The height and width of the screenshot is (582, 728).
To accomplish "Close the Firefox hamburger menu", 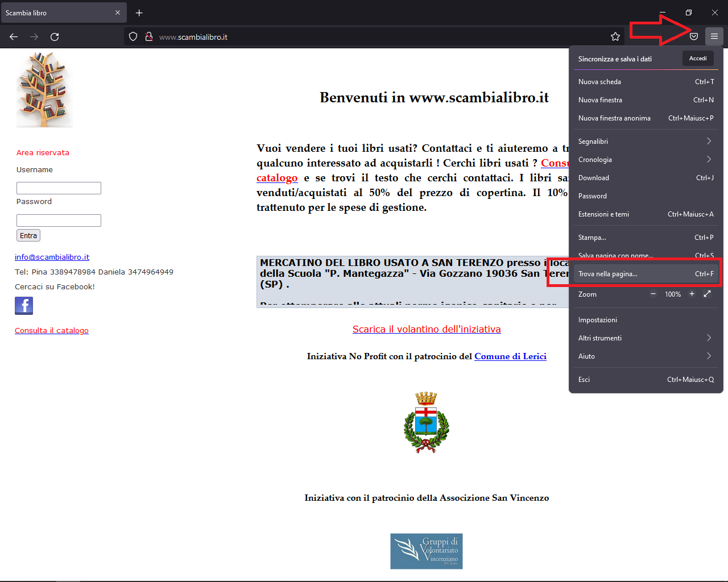I will coord(714,36).
